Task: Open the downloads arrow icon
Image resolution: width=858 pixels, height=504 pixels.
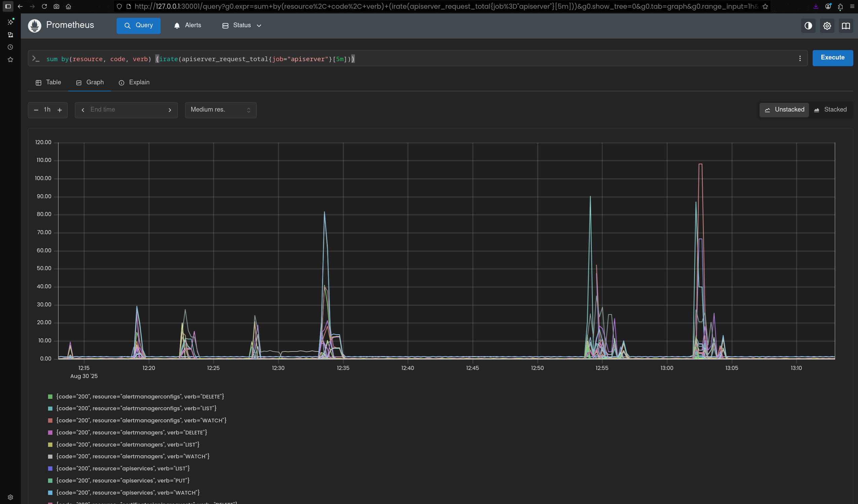Action: pyautogui.click(x=816, y=6)
